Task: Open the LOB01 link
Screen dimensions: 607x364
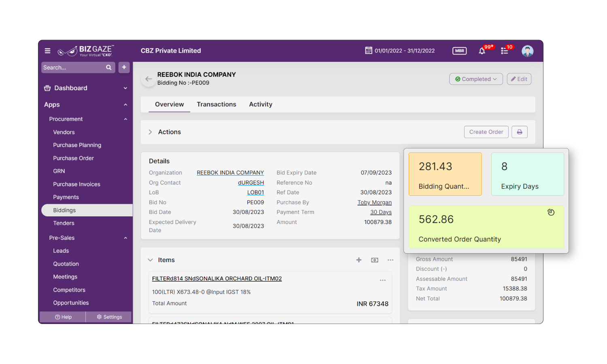Action: 256,193
